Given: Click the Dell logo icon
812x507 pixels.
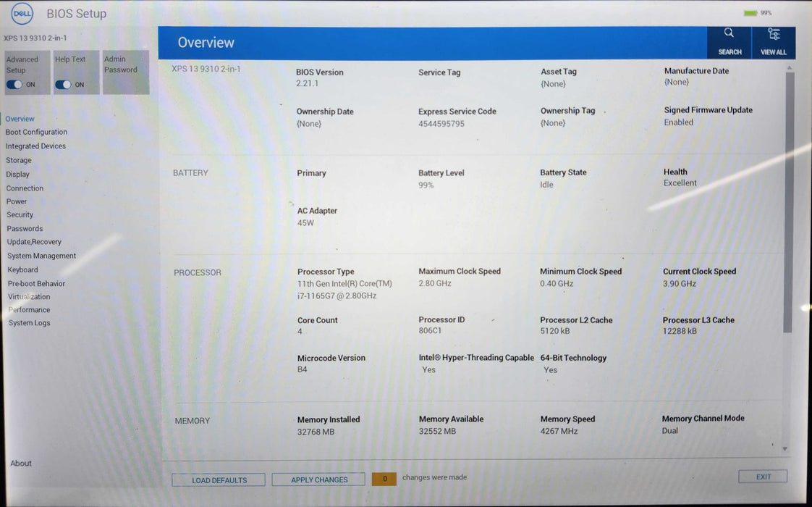Looking at the screenshot, I should pos(22,14).
